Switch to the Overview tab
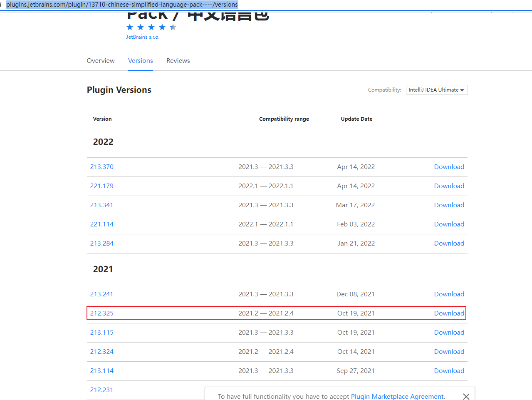Screen dimensions: 532x400 point(101,61)
